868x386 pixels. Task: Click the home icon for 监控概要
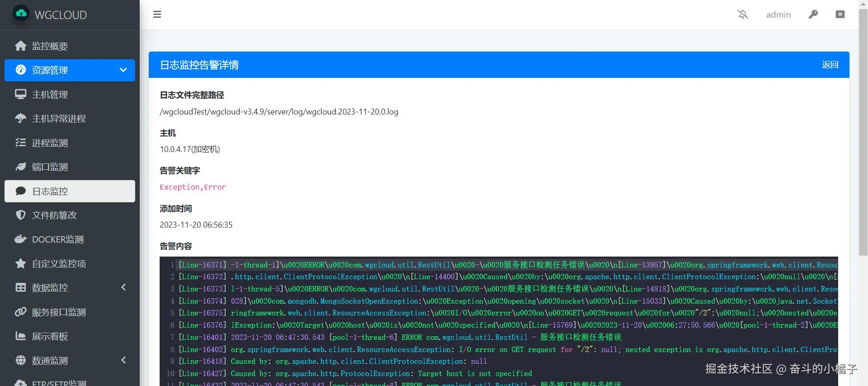20,46
